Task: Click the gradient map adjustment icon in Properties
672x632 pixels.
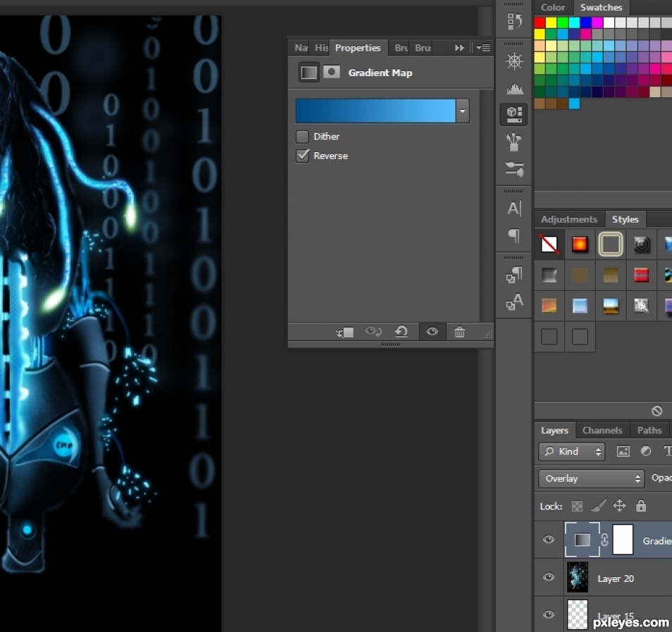Action: pyautogui.click(x=309, y=73)
